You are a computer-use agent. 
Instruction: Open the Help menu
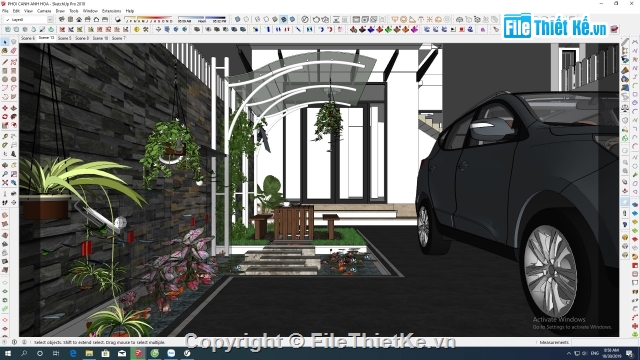pyautogui.click(x=130, y=11)
